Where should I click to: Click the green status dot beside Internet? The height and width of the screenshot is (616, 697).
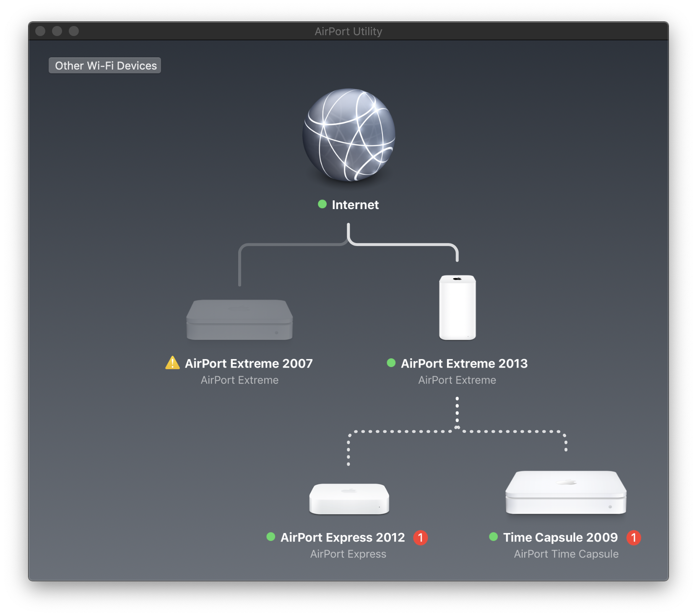tap(322, 204)
